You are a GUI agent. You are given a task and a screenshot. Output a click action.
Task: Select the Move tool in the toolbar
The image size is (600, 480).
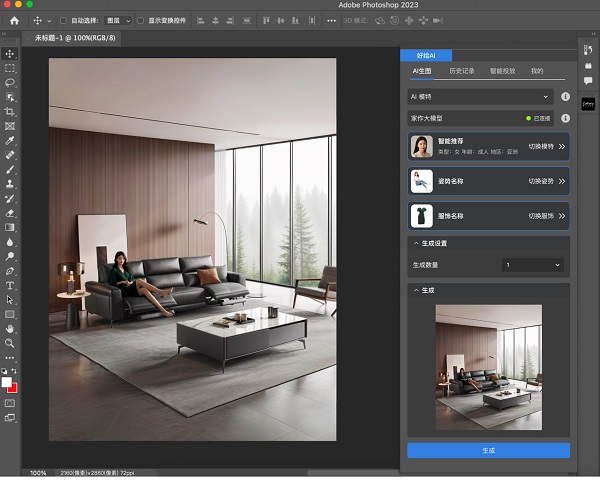coord(10,54)
